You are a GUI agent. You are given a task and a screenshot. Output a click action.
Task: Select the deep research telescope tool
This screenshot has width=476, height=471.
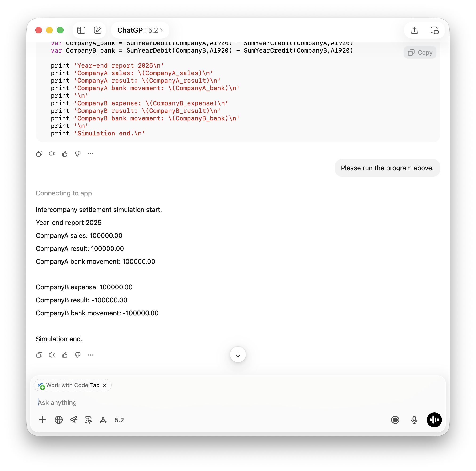[x=74, y=420]
